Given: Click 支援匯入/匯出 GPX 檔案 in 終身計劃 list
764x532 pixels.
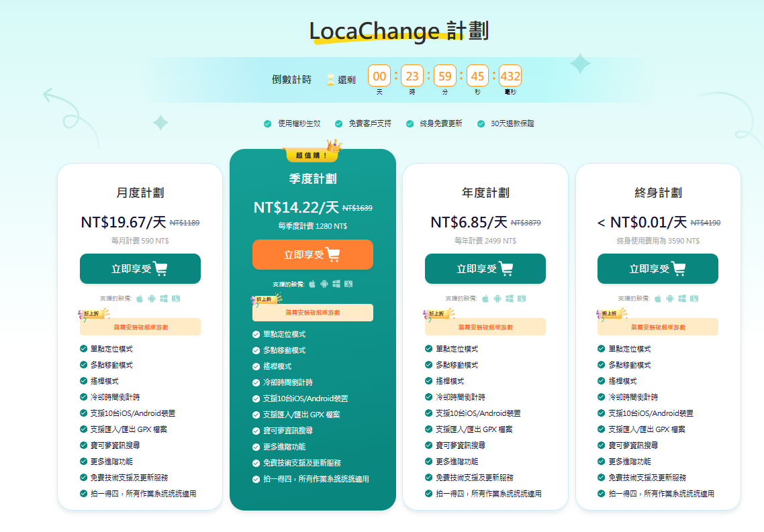Looking at the screenshot, I should 647,429.
